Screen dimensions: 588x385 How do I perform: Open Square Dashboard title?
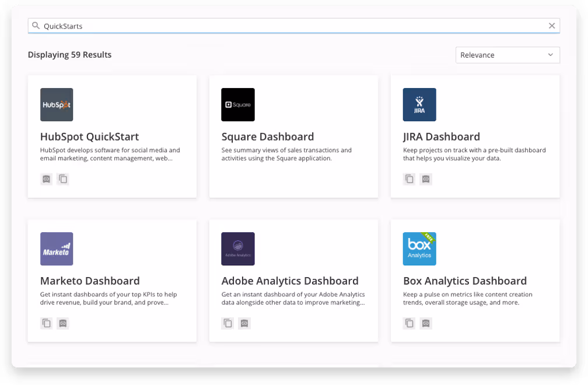tap(267, 137)
